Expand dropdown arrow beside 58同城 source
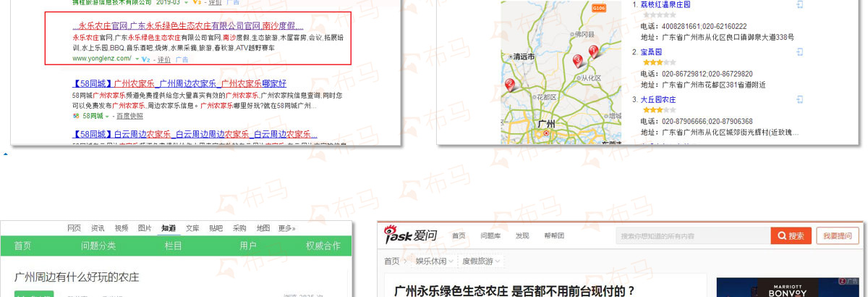868x297 pixels. pos(107,116)
